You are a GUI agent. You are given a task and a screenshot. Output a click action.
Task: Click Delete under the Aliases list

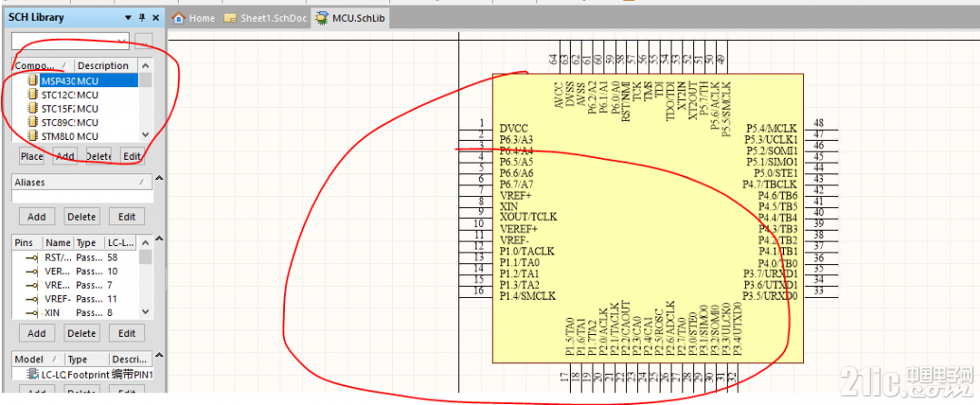click(x=82, y=216)
